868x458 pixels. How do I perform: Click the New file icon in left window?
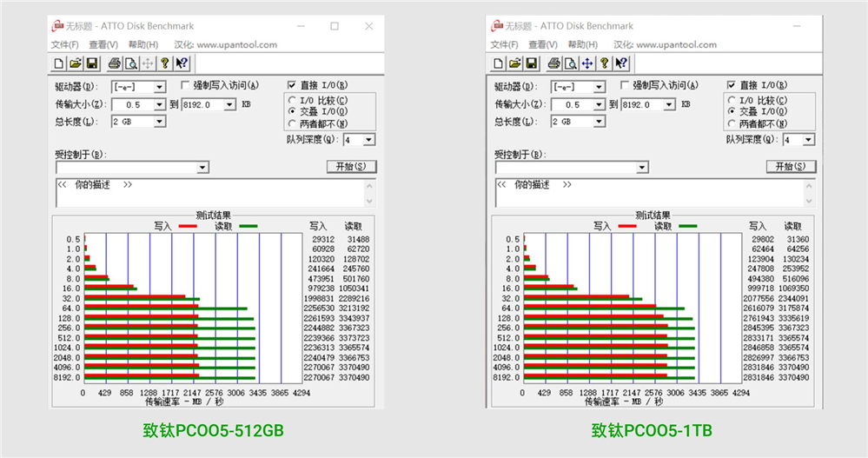59,63
